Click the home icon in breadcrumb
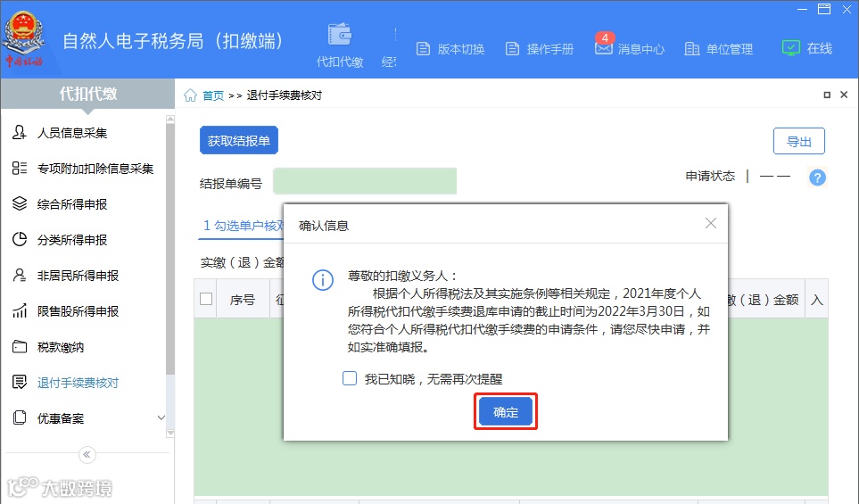This screenshot has height=504, width=859. (x=190, y=95)
